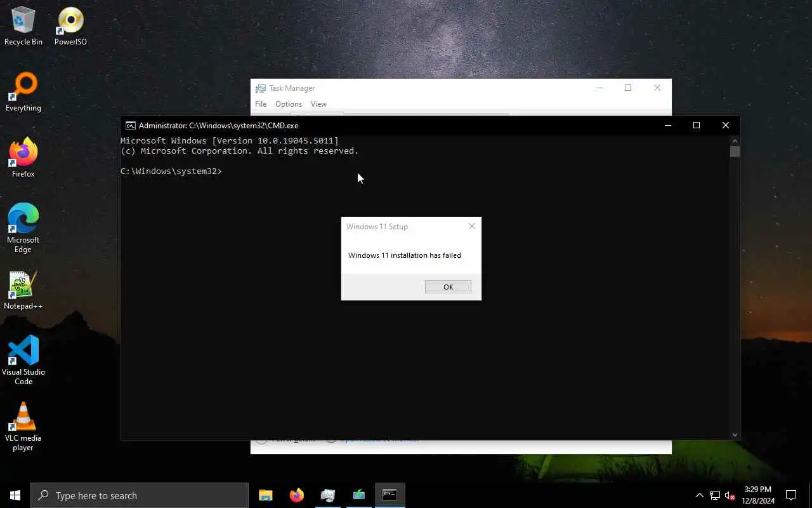Open the File menu in Task Manager

261,104
